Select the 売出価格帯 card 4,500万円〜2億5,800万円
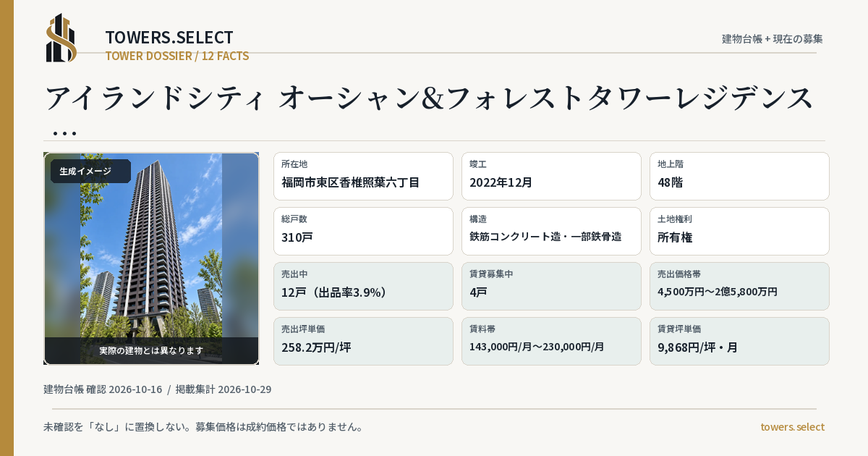Image resolution: width=868 pixels, height=456 pixels. 739,286
